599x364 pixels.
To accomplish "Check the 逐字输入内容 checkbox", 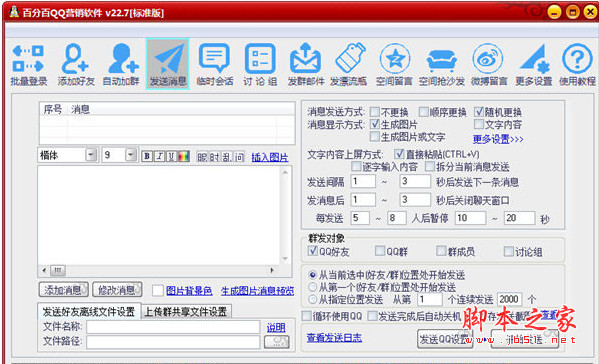I will tap(356, 166).
